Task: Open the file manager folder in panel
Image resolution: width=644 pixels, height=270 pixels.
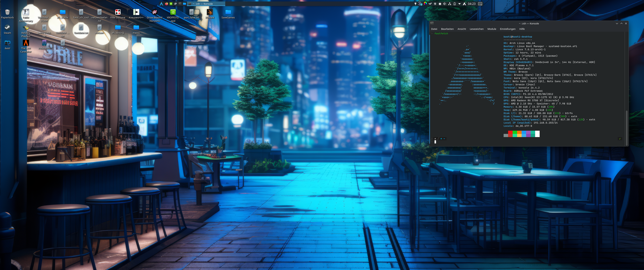Action: point(185,4)
